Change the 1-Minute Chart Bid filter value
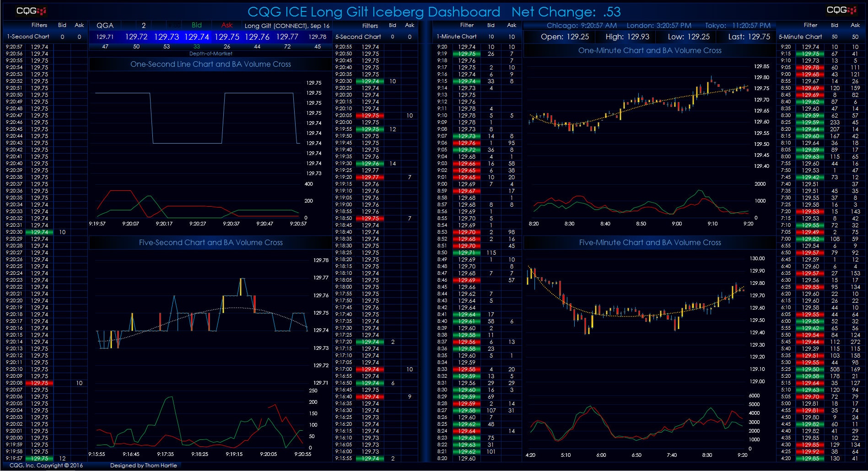Viewport: 868px width, 471px height. click(491, 37)
